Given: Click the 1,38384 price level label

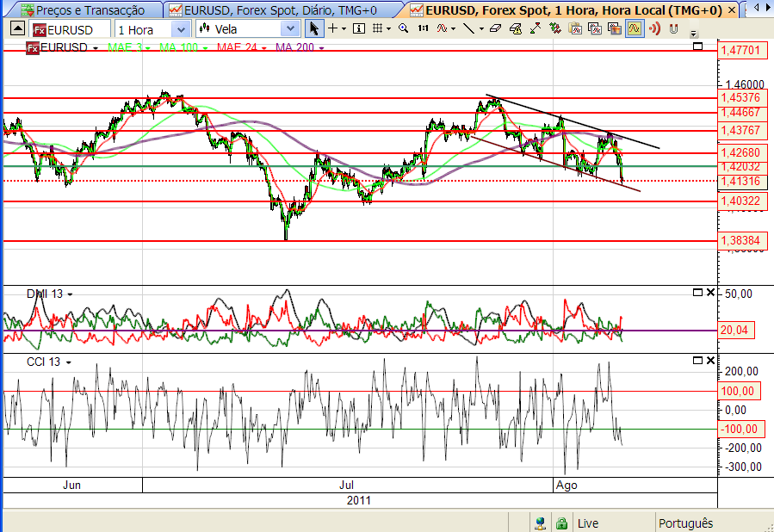Looking at the screenshot, I should tap(742, 241).
